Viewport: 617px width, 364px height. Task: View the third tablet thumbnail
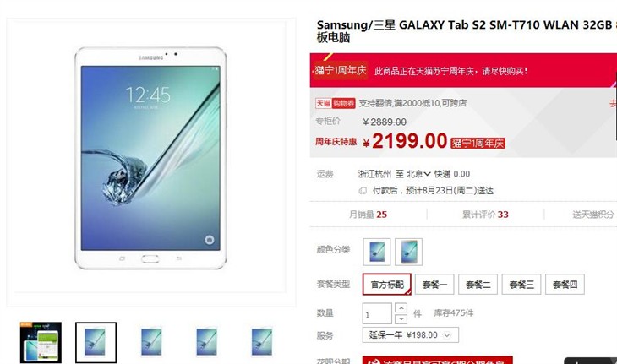151,342
